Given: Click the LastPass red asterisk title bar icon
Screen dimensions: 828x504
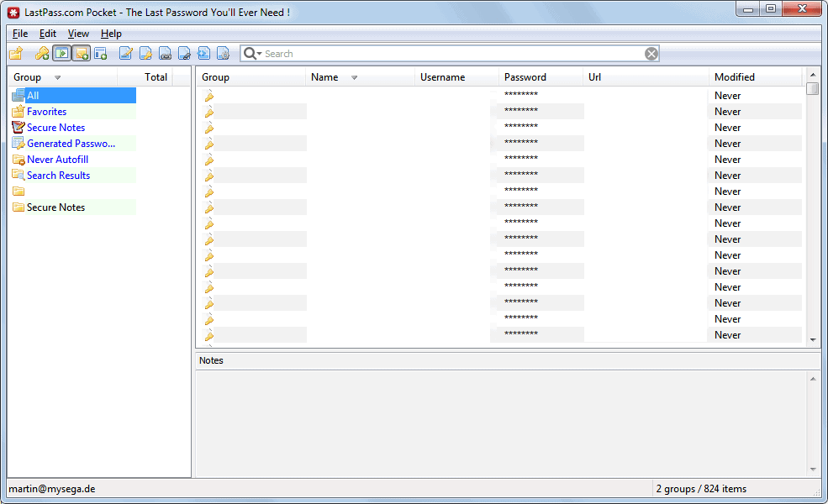Looking at the screenshot, I should click(x=13, y=13).
